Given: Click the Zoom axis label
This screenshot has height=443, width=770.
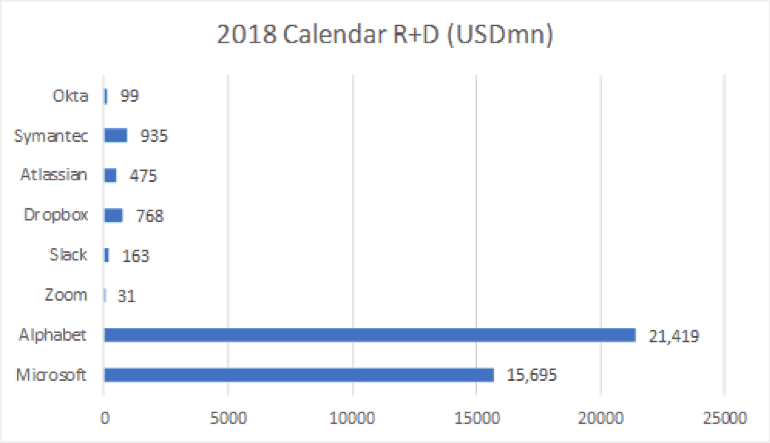Looking at the screenshot, I should tap(67, 295).
